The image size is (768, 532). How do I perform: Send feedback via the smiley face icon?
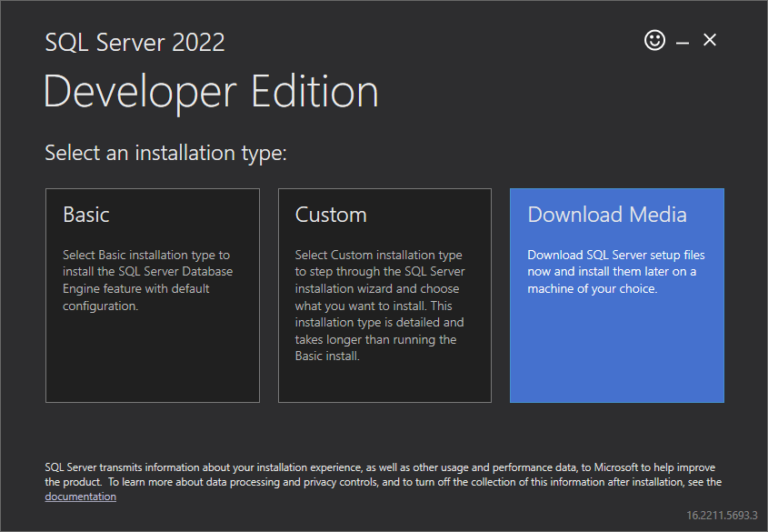[x=654, y=40]
